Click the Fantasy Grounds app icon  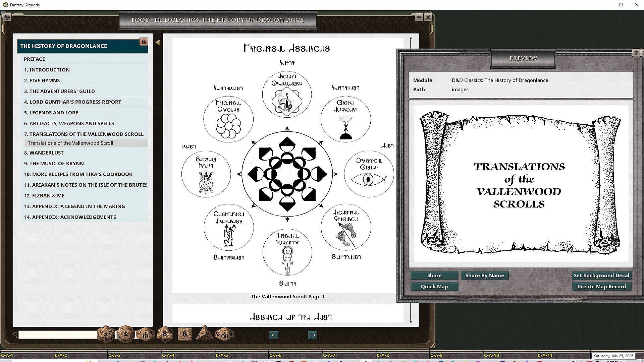[5, 5]
